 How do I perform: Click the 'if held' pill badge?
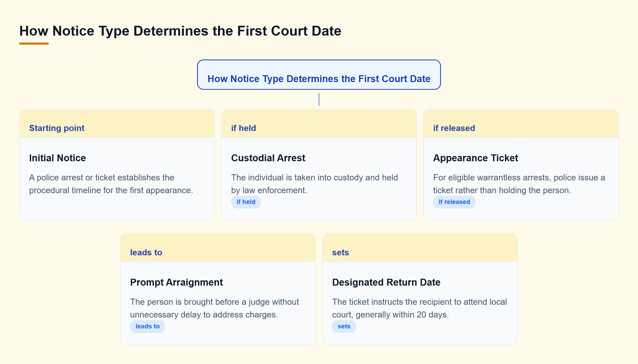246,202
